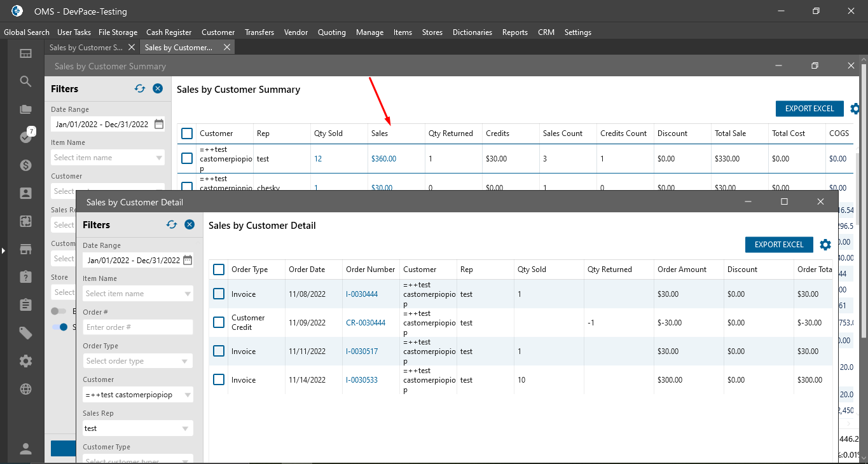Open invoice link I-0030533

click(361, 380)
